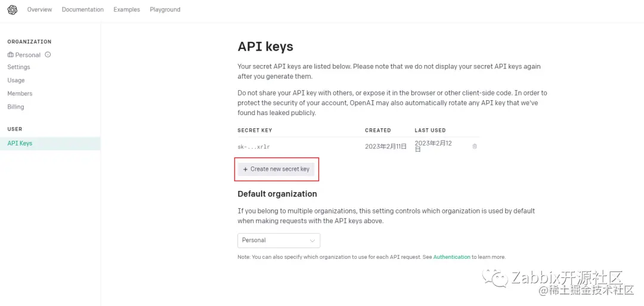Open Usage in the sidebar
This screenshot has height=306, width=644.
click(16, 81)
